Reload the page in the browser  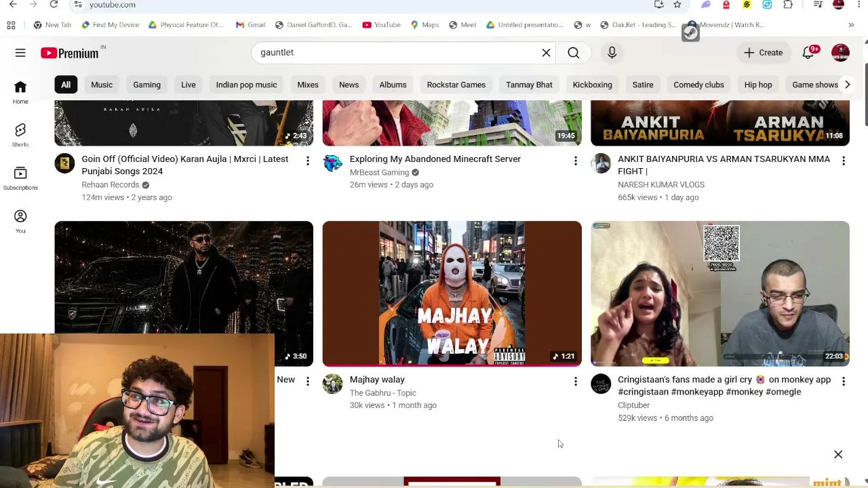pos(54,5)
